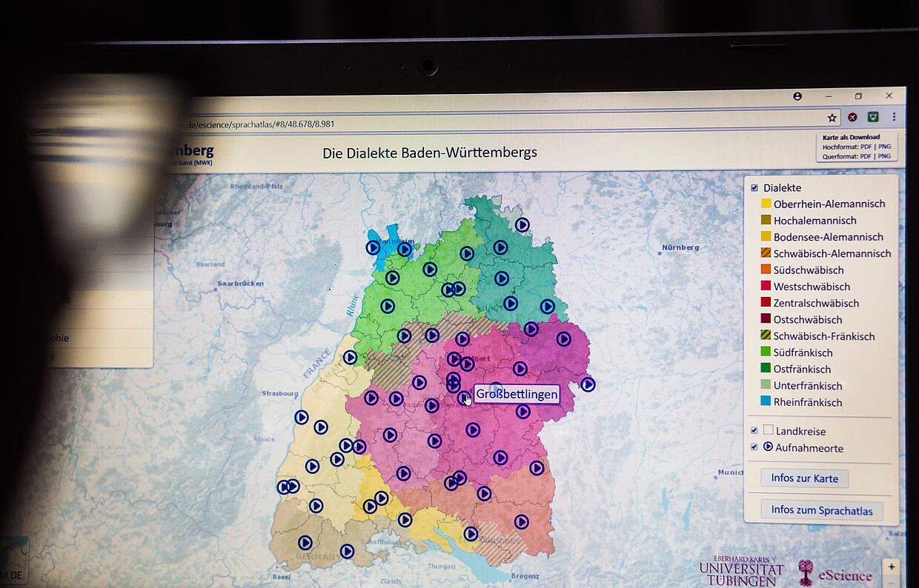
Task: Bookmark this page with the star icon
Action: point(832,118)
